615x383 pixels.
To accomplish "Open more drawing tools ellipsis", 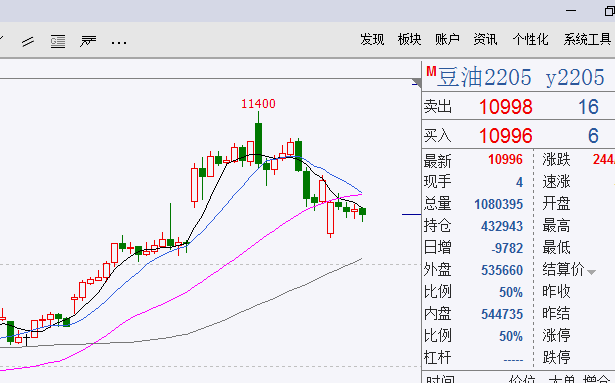I will click(119, 42).
